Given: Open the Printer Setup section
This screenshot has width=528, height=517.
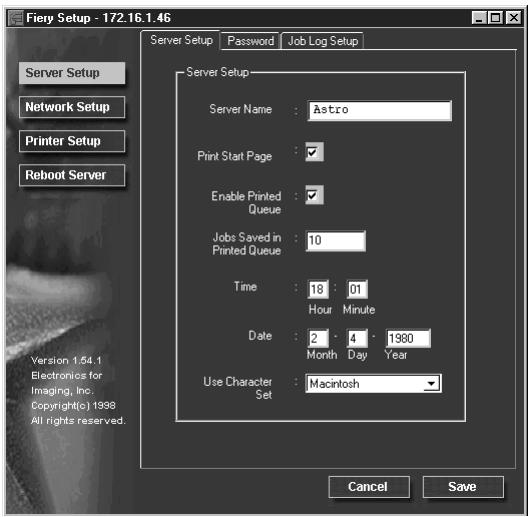Looking at the screenshot, I should click(x=72, y=141).
